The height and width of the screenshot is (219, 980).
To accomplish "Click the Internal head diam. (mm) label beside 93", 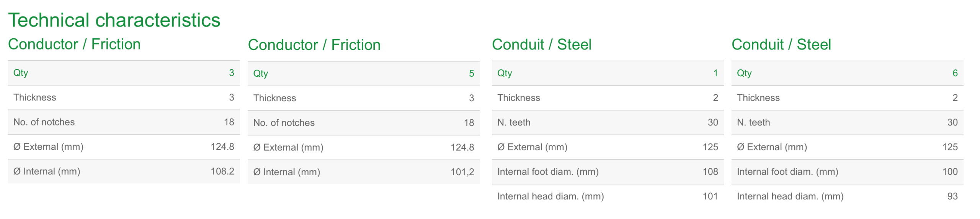I will [790, 196].
